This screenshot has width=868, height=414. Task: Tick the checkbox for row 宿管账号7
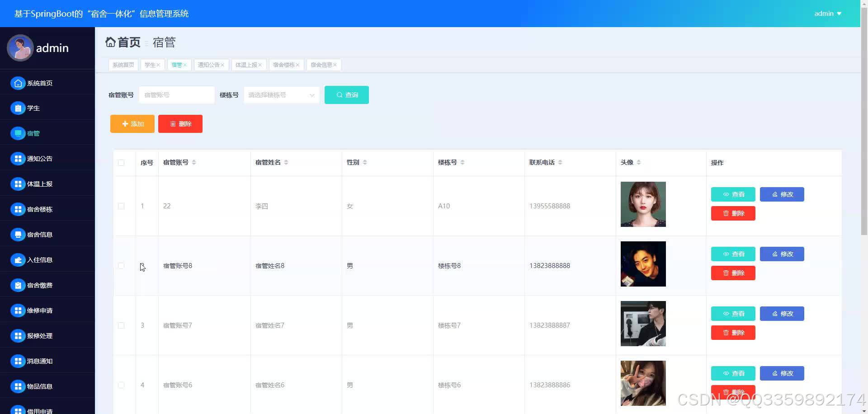121,325
